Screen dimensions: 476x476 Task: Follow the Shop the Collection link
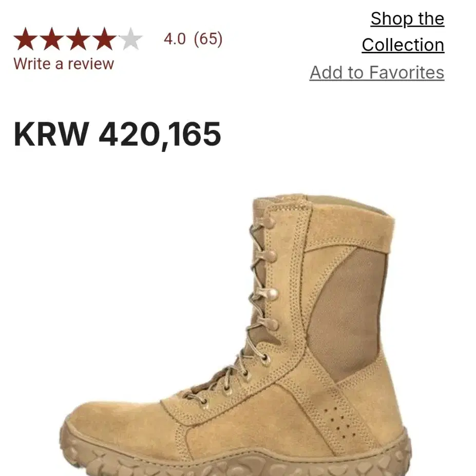[x=403, y=32]
